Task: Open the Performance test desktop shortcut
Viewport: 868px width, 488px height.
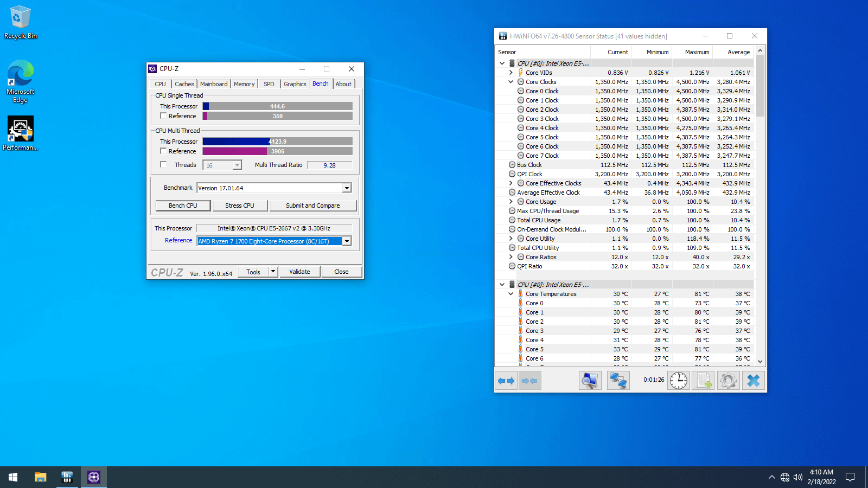Action: (x=21, y=133)
